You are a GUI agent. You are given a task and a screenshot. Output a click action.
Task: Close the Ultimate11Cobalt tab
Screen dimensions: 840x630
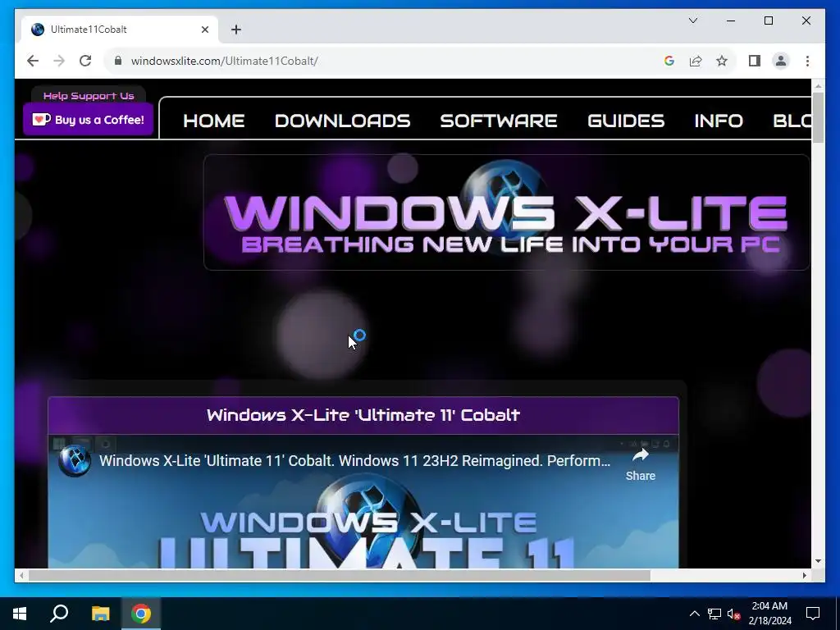click(x=204, y=30)
